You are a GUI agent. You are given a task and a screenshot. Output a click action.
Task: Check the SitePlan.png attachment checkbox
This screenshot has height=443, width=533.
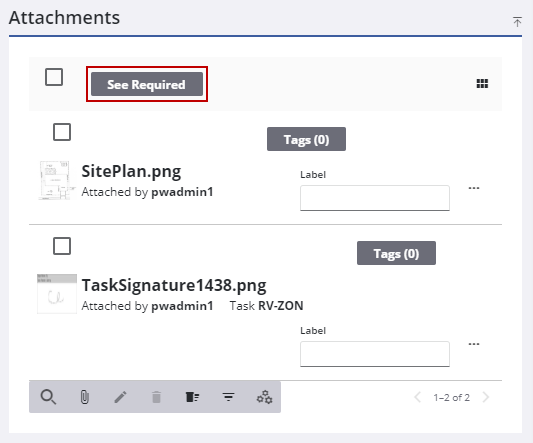(62, 132)
